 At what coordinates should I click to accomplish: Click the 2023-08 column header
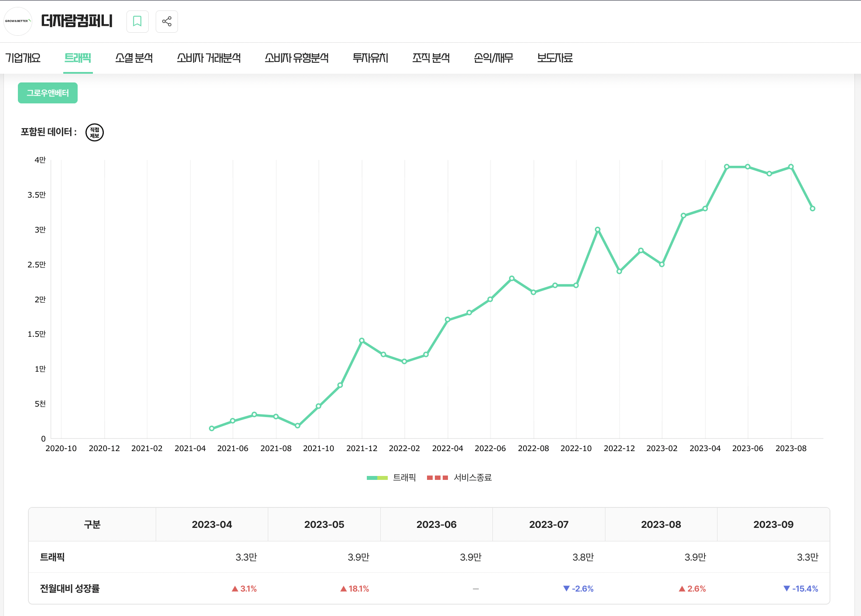click(x=661, y=524)
